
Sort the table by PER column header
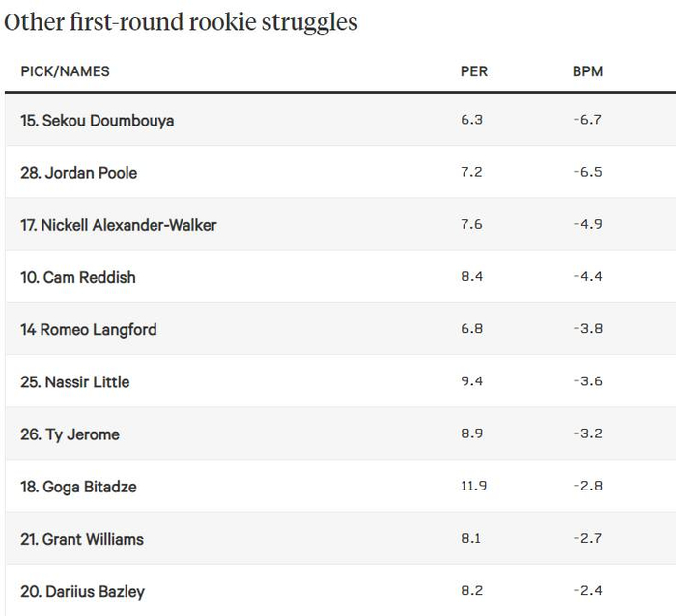[x=474, y=71]
